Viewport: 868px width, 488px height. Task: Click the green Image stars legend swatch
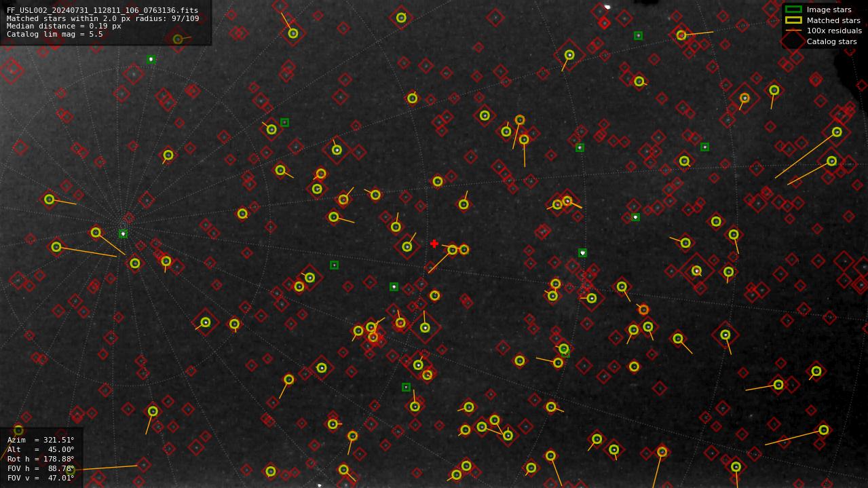tap(793, 10)
